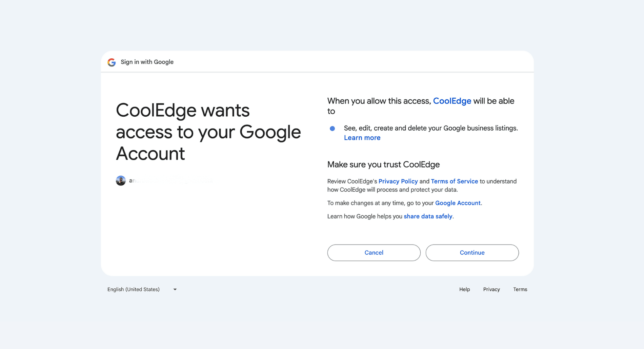Screen dimensions: 644x349
Task: Click the Sign in with Google header text
Action: click(x=147, y=62)
